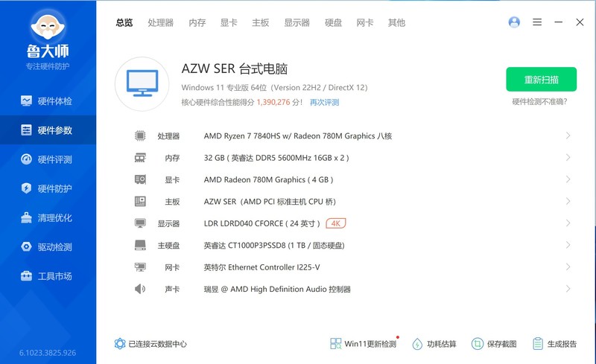Switch to the 内存 tab
The width and height of the screenshot is (596, 364).
(197, 23)
